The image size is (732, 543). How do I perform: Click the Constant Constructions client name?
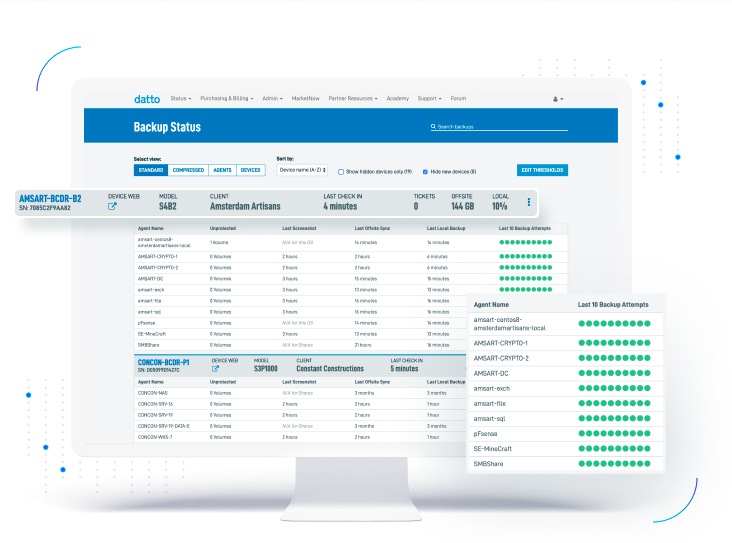click(x=330, y=369)
